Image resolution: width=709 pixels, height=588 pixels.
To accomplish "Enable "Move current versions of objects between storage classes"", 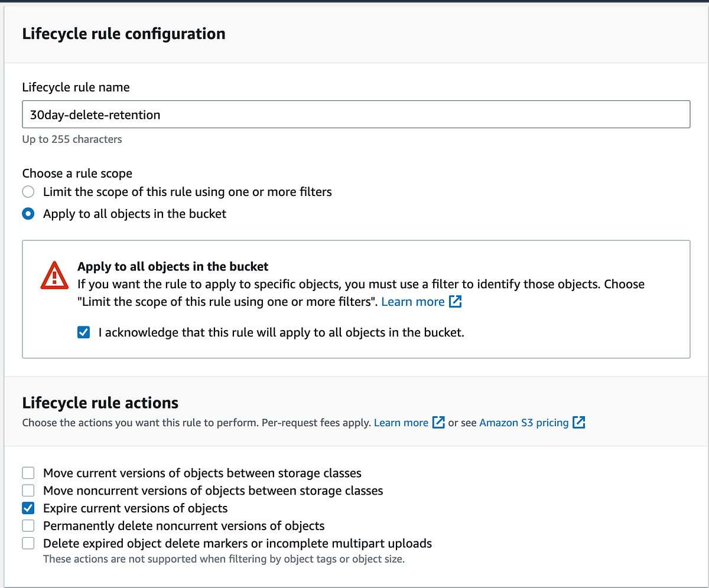I will pyautogui.click(x=28, y=472).
